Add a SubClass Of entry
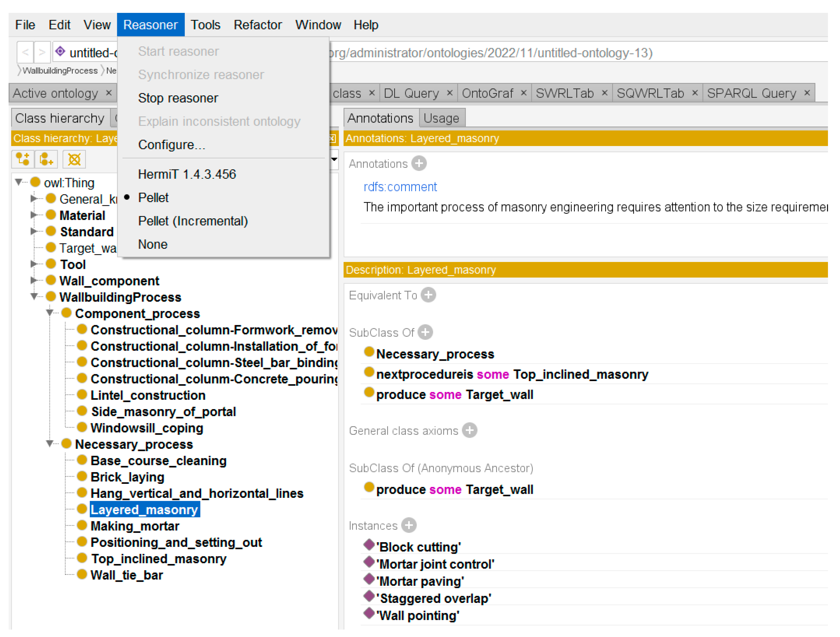This screenshot has height=637, width=840. point(425,332)
